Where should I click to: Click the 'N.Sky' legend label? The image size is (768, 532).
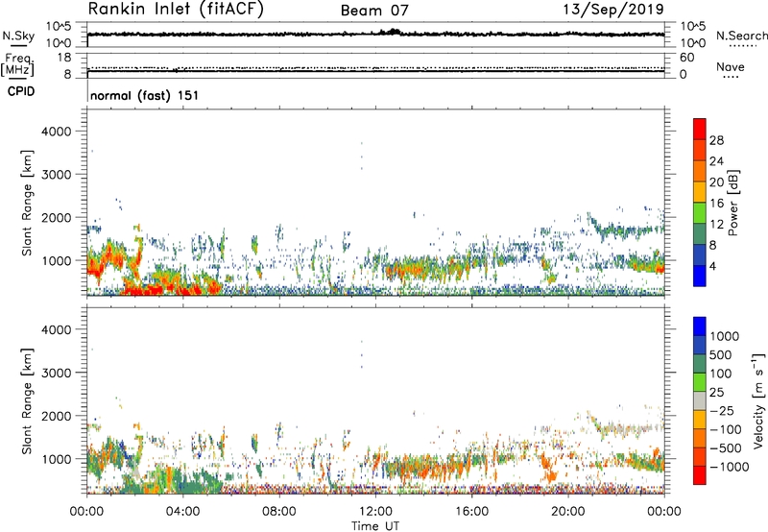pos(18,36)
